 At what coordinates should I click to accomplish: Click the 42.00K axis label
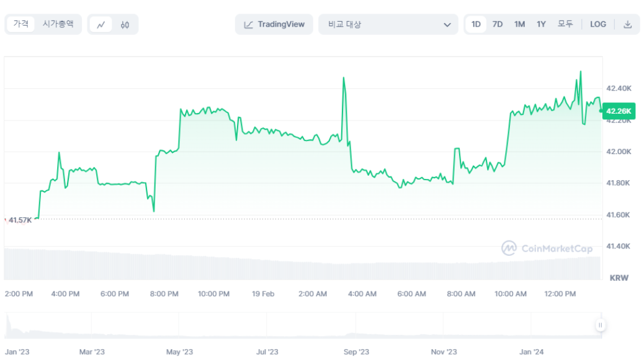pos(619,152)
